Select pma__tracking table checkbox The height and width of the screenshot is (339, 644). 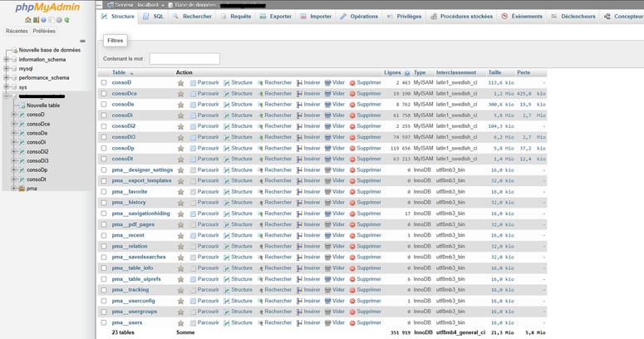(104, 290)
